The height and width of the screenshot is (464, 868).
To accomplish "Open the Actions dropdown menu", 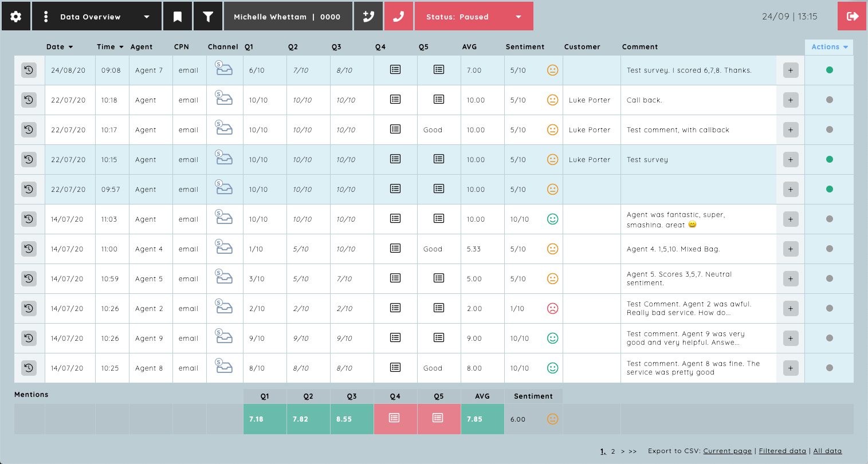I will point(829,47).
